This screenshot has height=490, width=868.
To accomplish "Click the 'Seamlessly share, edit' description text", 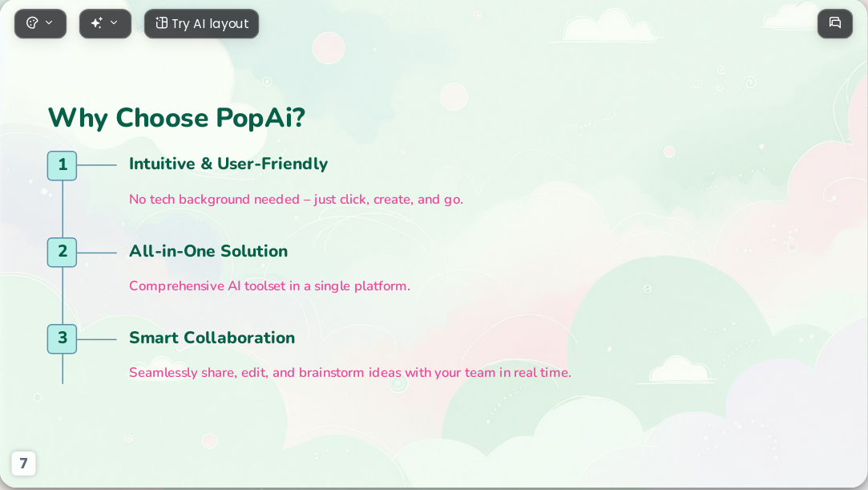I will (x=350, y=373).
